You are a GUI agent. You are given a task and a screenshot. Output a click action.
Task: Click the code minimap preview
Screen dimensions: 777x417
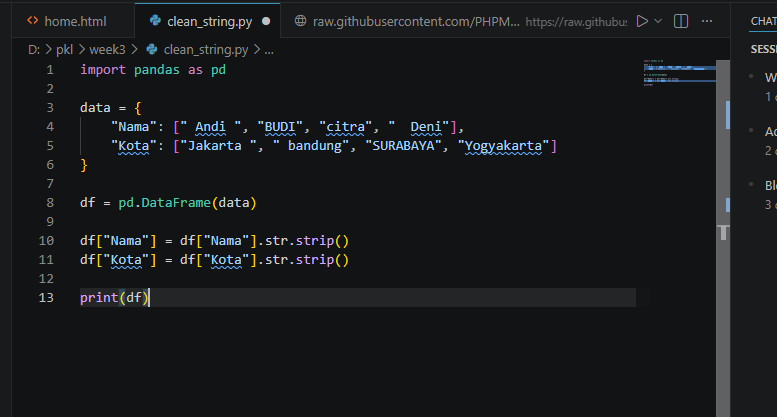679,73
